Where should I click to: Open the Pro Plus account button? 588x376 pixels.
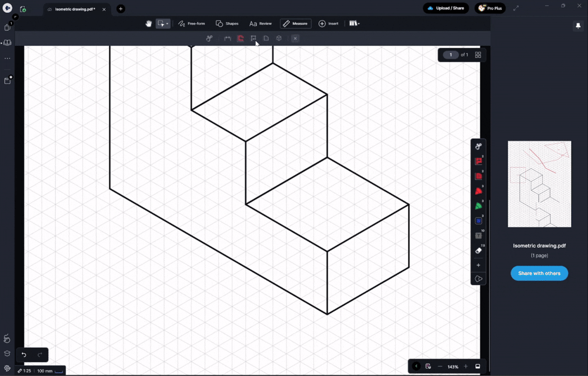click(x=490, y=8)
